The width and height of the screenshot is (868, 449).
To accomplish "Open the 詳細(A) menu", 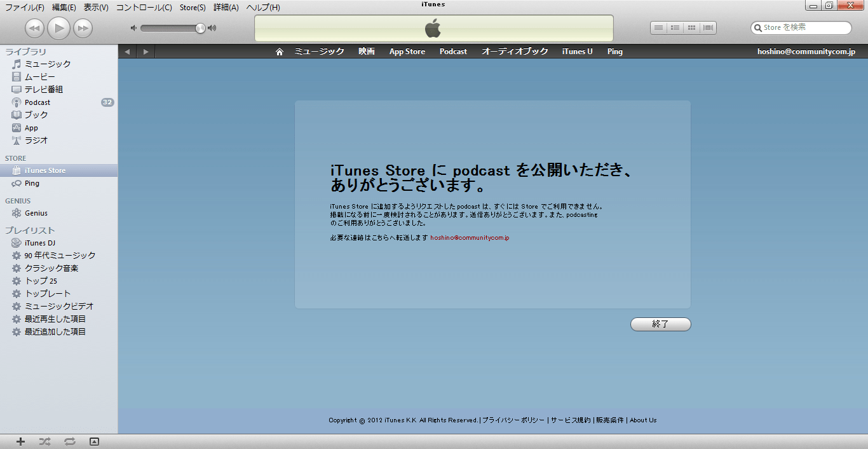I will (226, 8).
